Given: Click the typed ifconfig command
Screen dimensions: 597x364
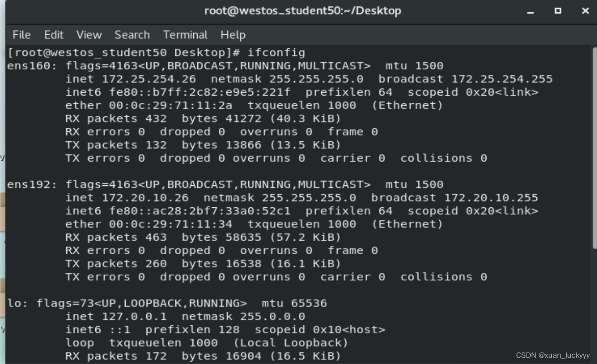Looking at the screenshot, I should coord(276,53).
